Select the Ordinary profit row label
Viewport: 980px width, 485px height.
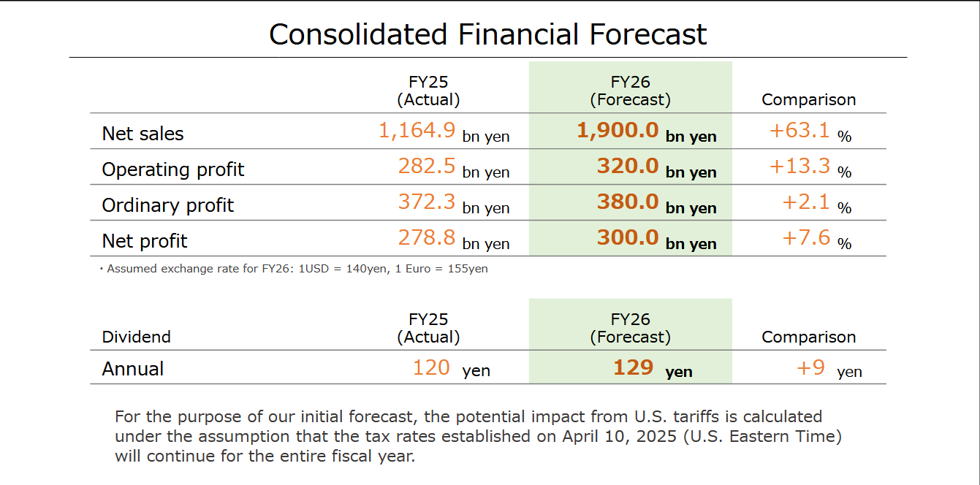pyautogui.click(x=167, y=205)
